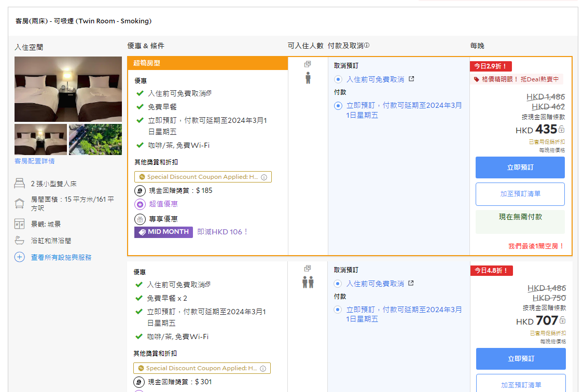This screenshot has width=583, height=392.
Task: Click info icon on second Special Discount Coupon
Action: click(x=263, y=369)
